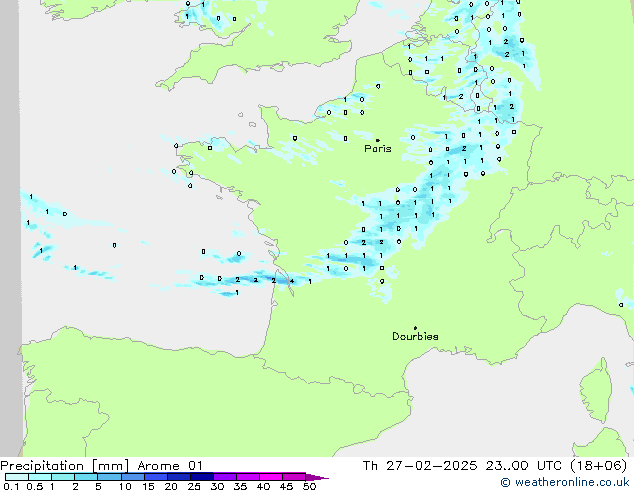Viewport: 634px width, 490px height.
Task: Select the 40–45 mm magenta legend swatch
Action: 271,477
